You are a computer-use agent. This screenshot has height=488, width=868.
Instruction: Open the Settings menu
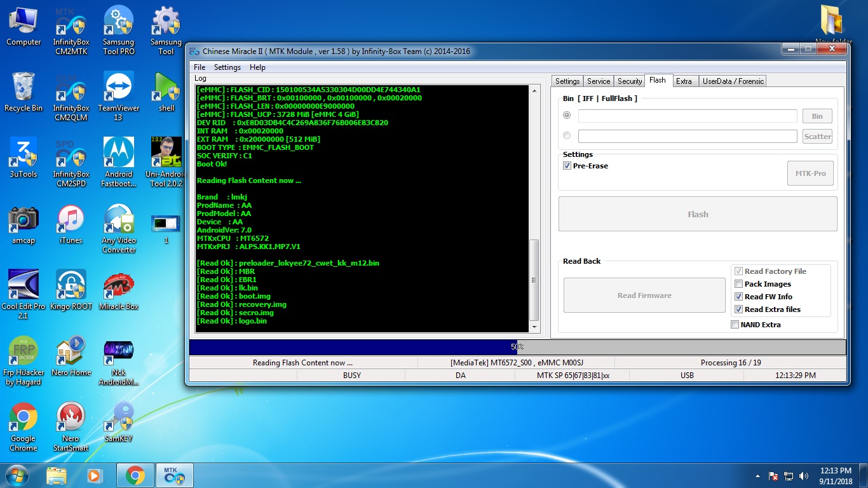[x=227, y=67]
